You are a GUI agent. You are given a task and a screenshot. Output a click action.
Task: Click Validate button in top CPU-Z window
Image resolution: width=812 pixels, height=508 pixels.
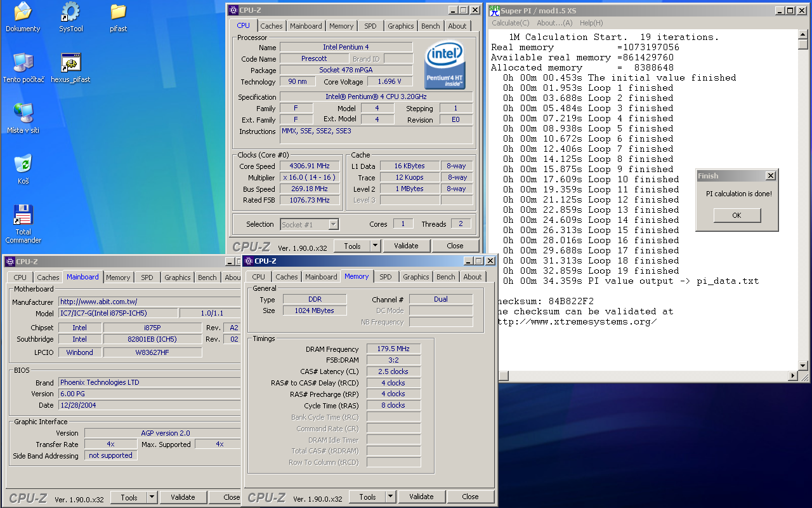[406, 246]
